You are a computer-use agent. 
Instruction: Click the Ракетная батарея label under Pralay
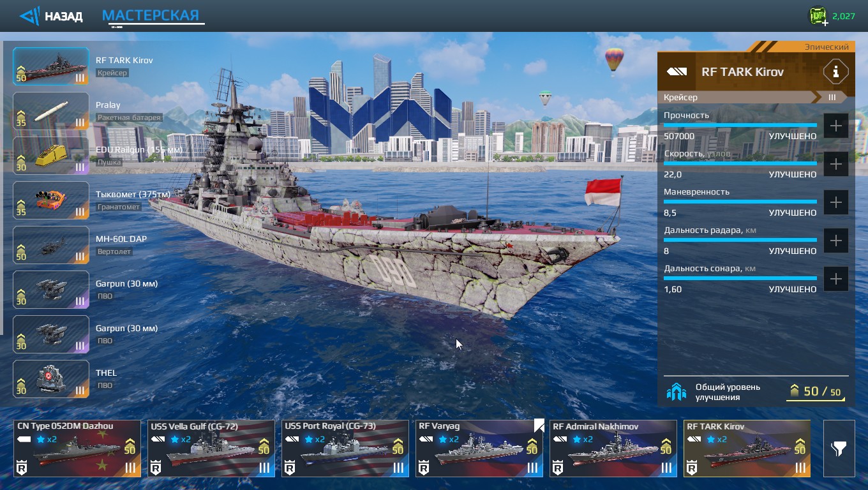(x=130, y=117)
